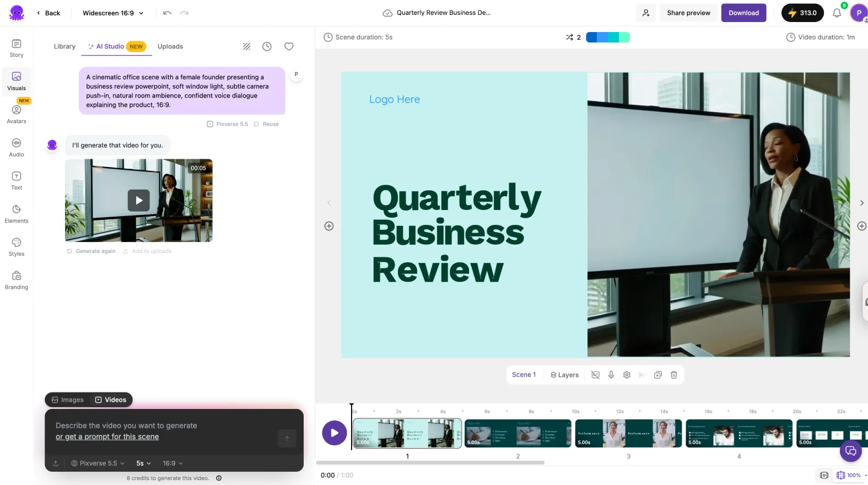868x485 pixels.
Task: Open generation history clock icon
Action: click(x=267, y=46)
